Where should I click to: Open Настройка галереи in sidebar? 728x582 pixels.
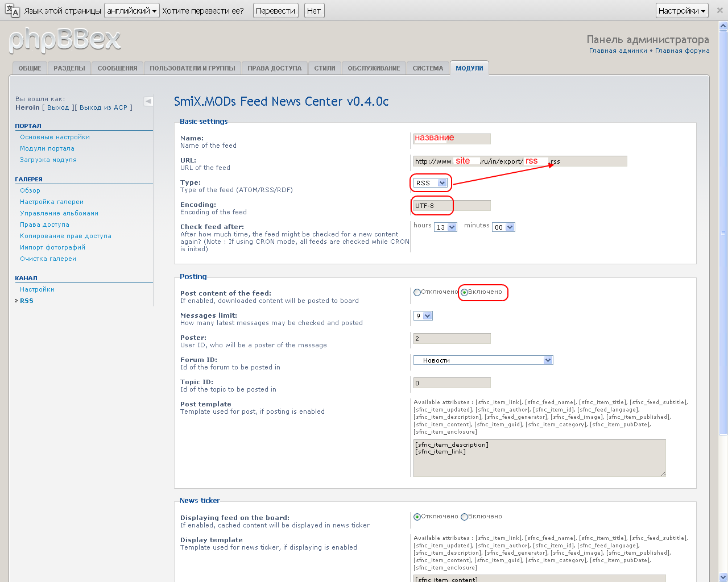[52, 202]
